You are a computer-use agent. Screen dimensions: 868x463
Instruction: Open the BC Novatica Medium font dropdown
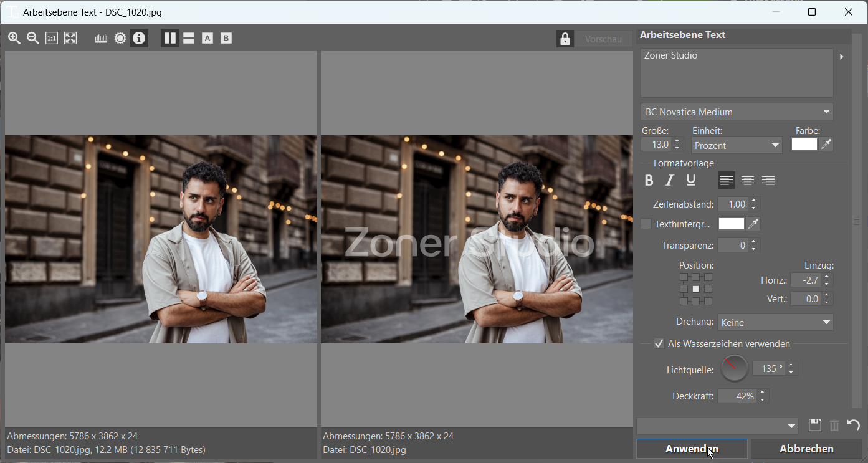click(x=737, y=112)
